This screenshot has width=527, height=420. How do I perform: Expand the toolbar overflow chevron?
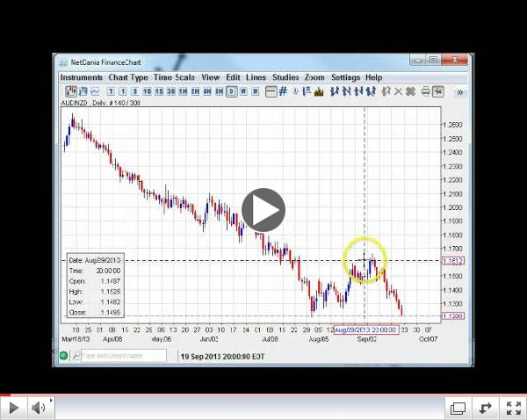tap(460, 92)
